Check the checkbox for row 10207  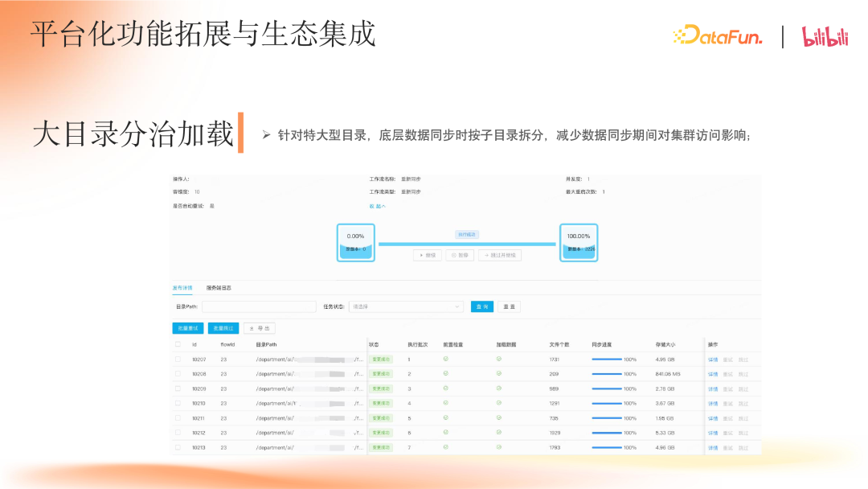point(178,359)
